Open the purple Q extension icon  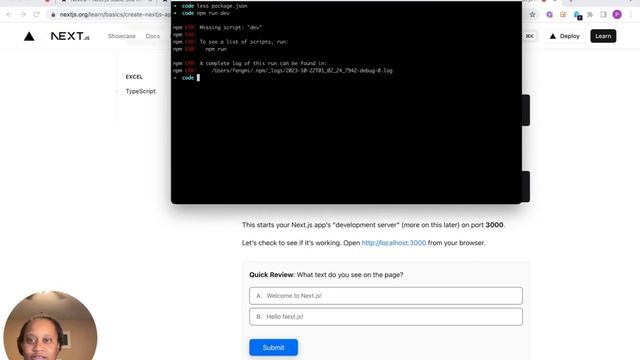coord(549,14)
